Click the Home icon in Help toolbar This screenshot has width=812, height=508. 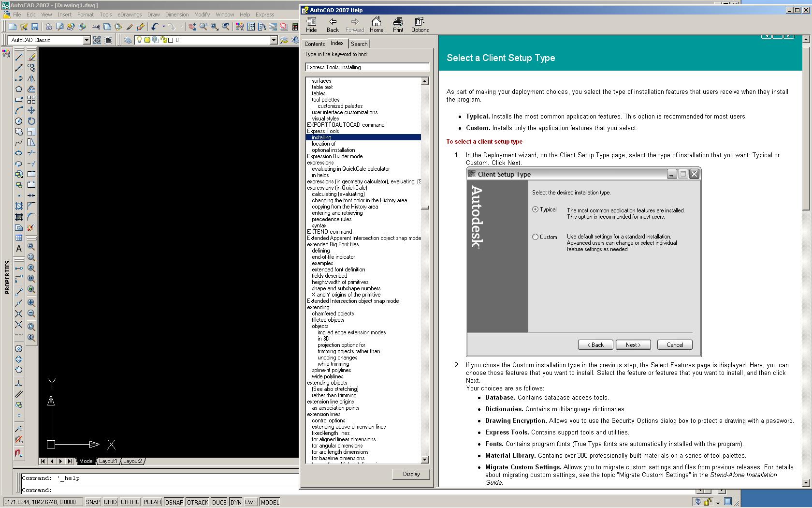(377, 25)
